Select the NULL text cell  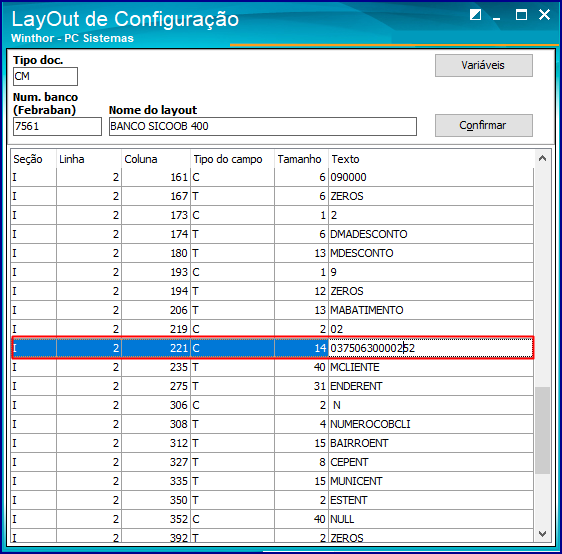pyautogui.click(x=431, y=519)
